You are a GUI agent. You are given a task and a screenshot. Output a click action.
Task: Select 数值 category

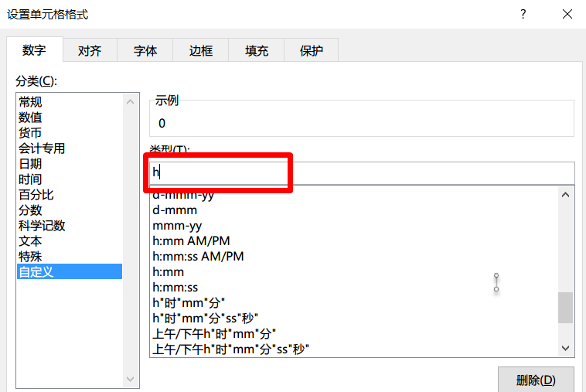pyautogui.click(x=70, y=118)
